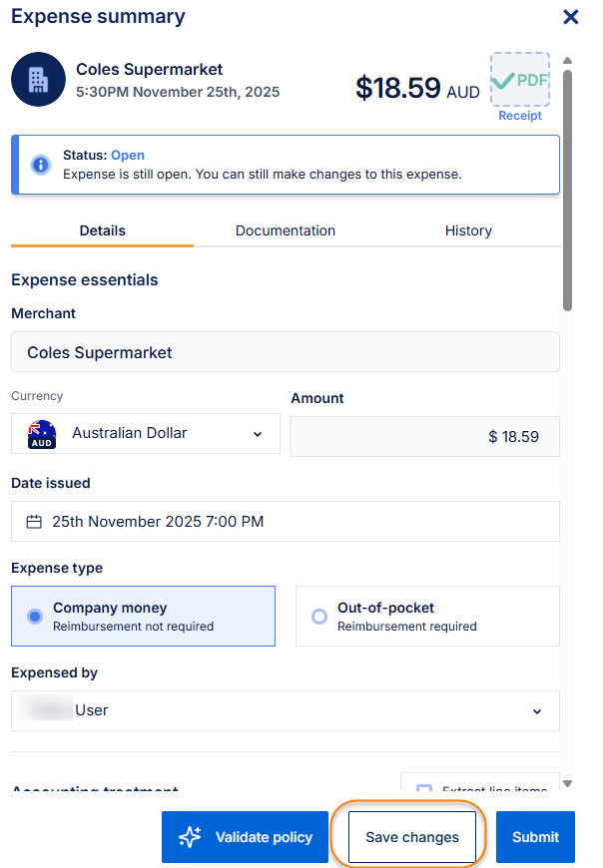Expand the Expensed by user dropdown

536,711
